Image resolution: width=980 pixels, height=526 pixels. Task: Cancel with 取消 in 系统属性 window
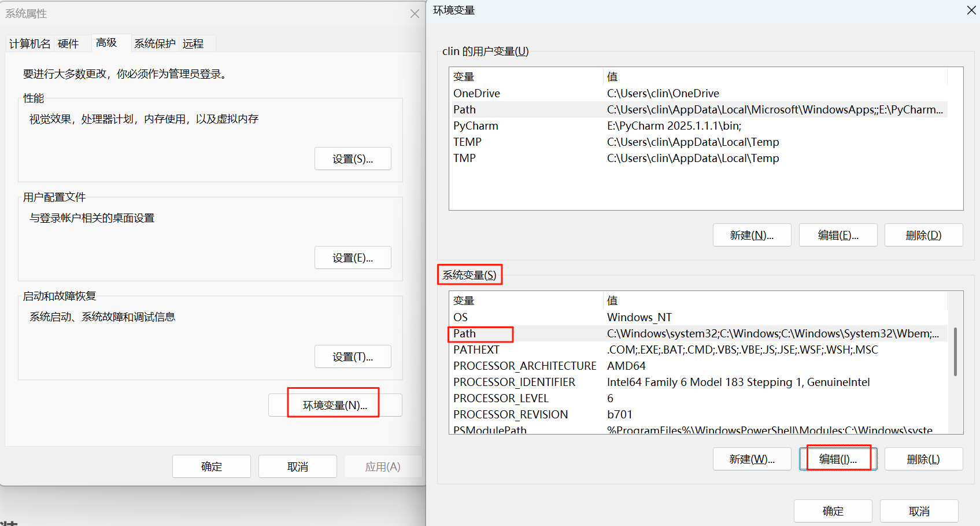298,466
